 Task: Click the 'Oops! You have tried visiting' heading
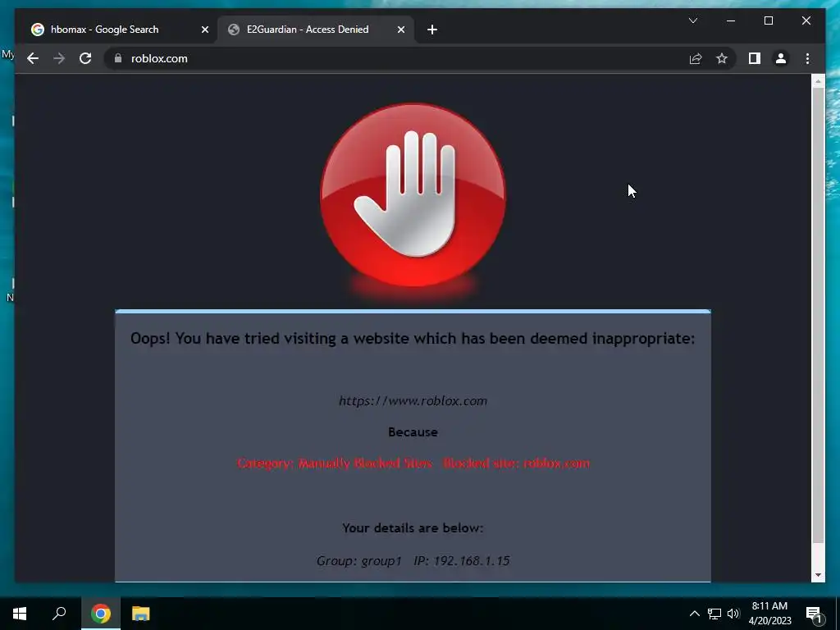[413, 339]
